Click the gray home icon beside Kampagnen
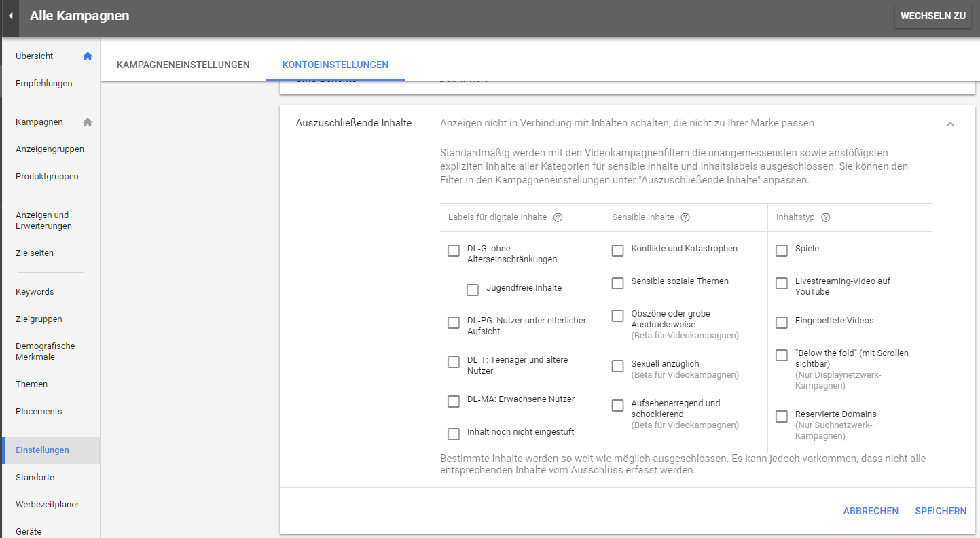 click(x=88, y=122)
